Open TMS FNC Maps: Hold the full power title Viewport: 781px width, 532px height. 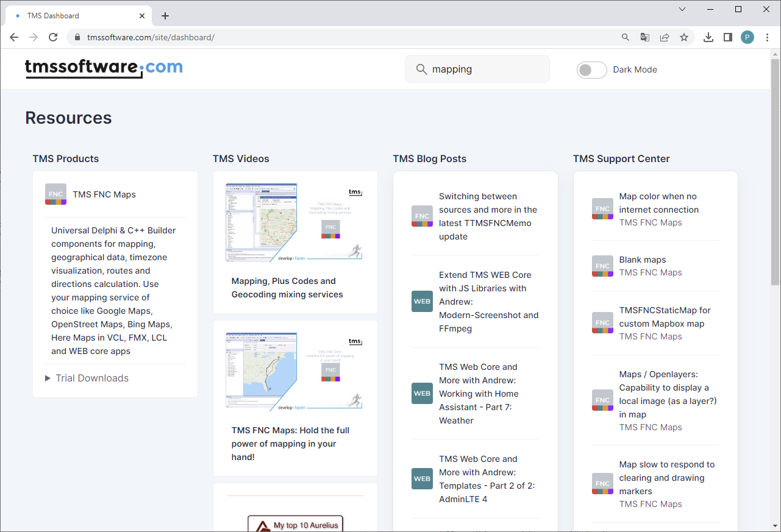coord(290,444)
